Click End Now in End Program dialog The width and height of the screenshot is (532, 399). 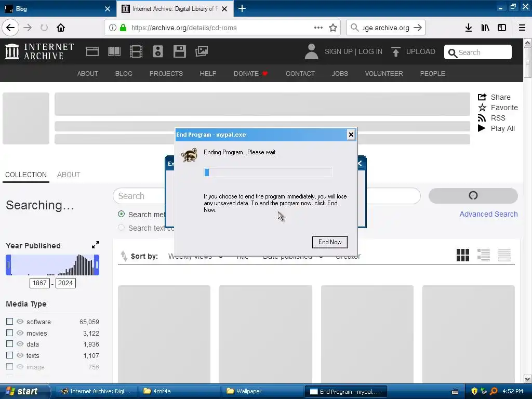(330, 242)
